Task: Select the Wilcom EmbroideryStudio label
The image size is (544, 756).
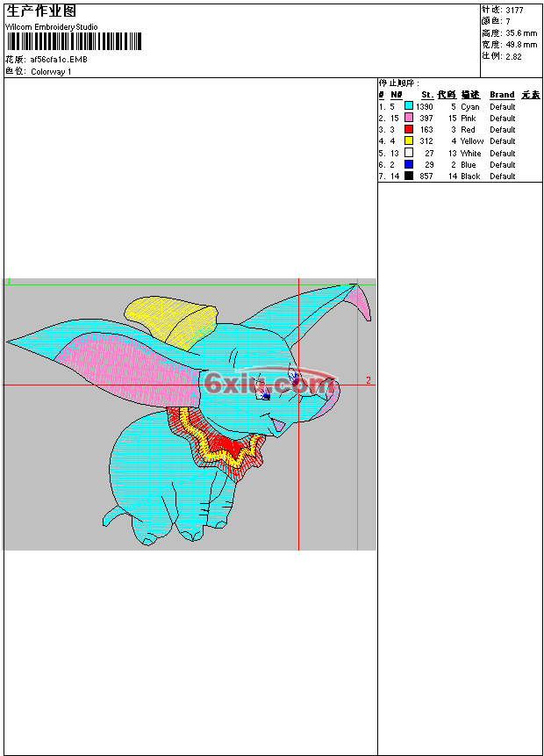Action: (52, 27)
